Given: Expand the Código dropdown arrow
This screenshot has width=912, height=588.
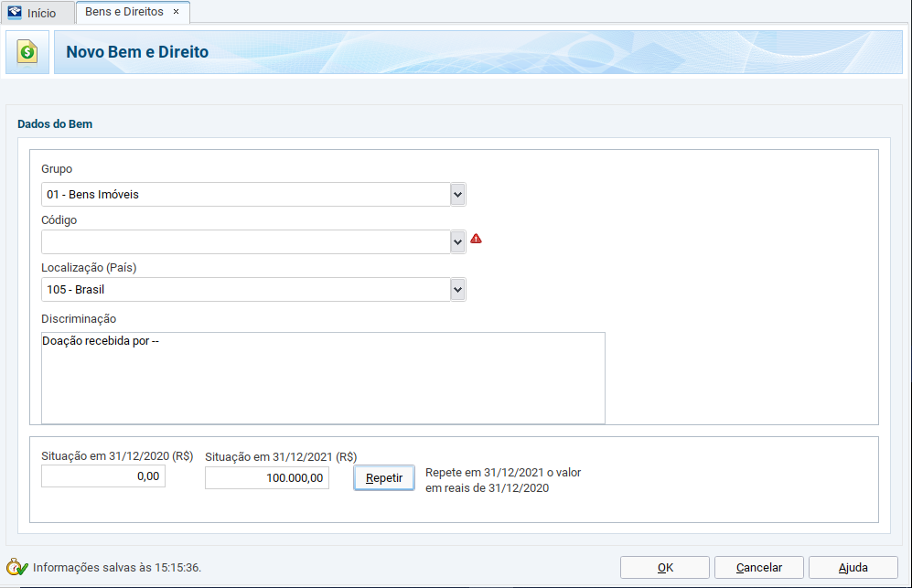Looking at the screenshot, I should [457, 242].
